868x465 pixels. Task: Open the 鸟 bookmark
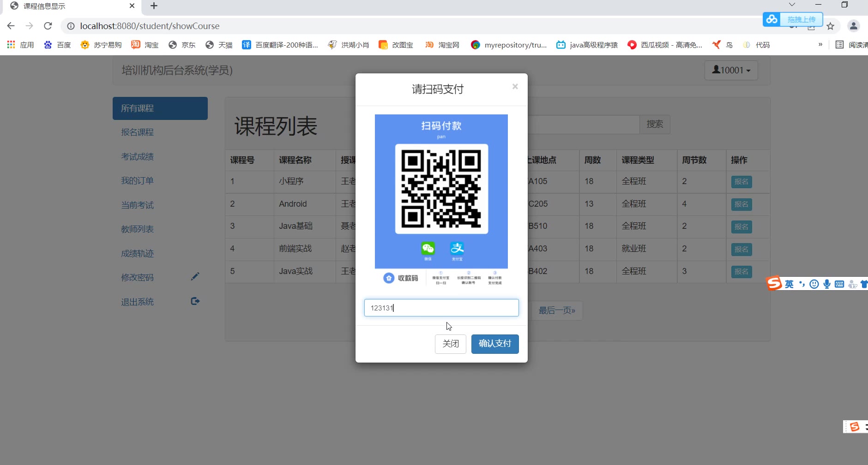[723, 45]
